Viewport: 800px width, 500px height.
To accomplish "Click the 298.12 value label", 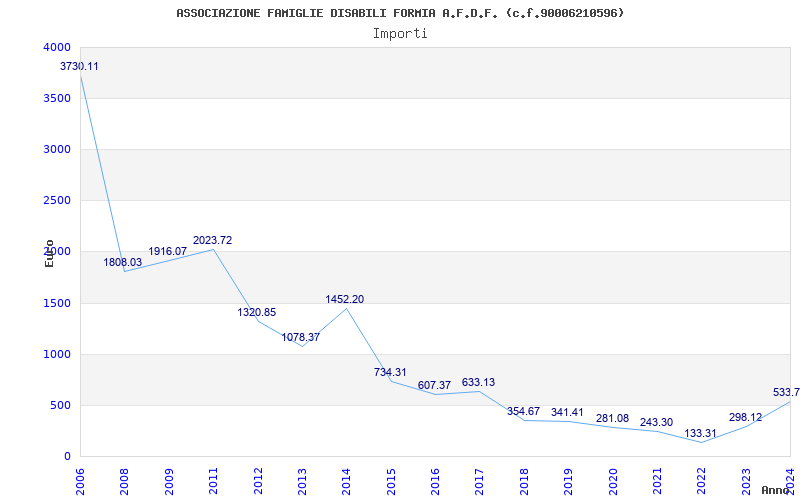I will 745,417.
